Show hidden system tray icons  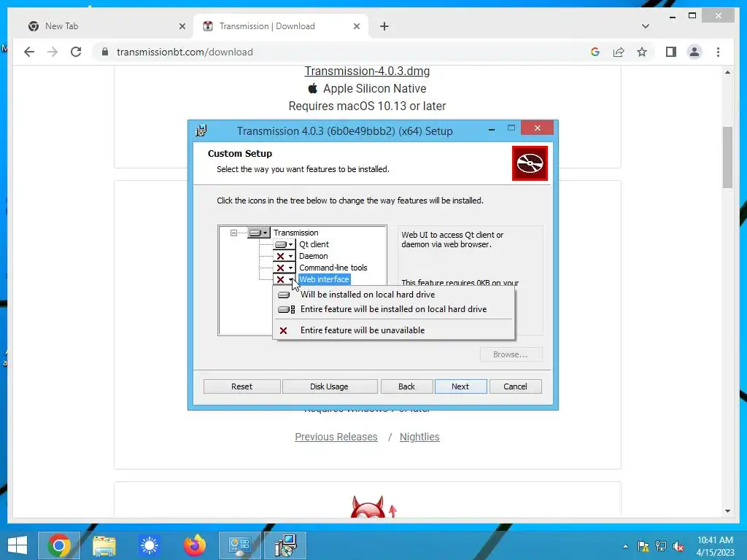tap(625, 546)
